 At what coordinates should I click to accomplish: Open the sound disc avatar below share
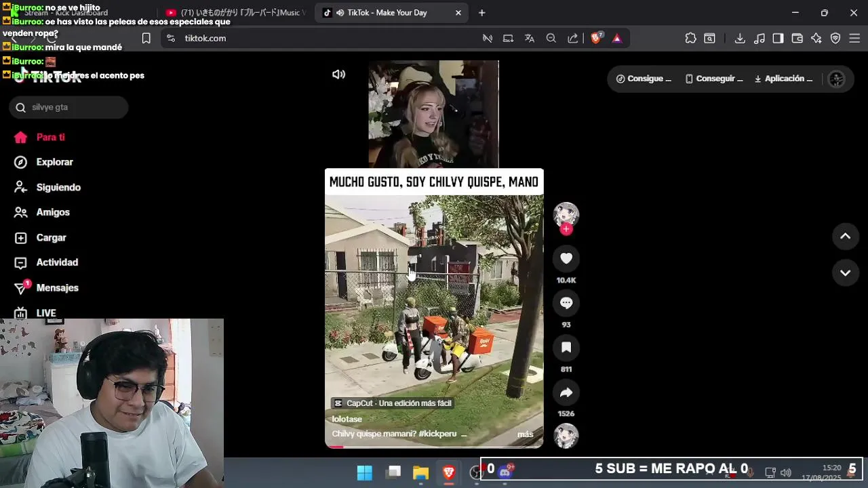tap(566, 436)
